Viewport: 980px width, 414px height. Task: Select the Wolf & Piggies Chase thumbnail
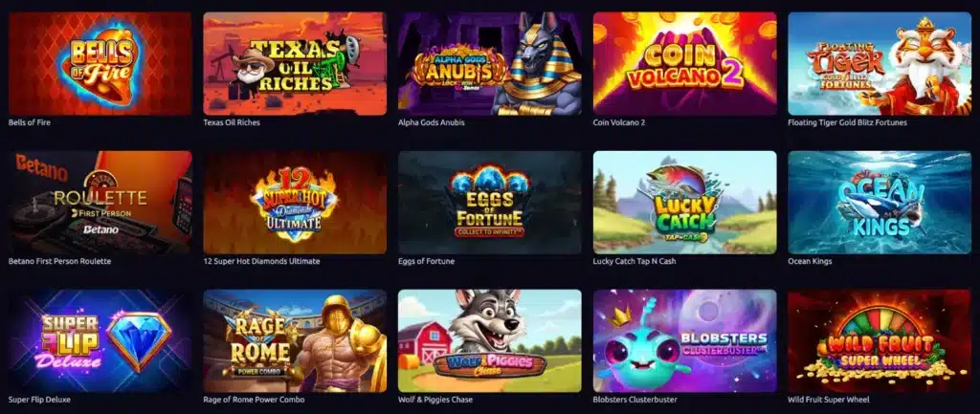[490, 341]
